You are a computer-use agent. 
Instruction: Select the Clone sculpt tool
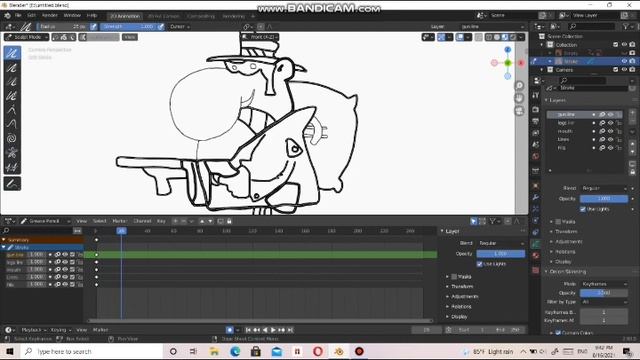12,167
